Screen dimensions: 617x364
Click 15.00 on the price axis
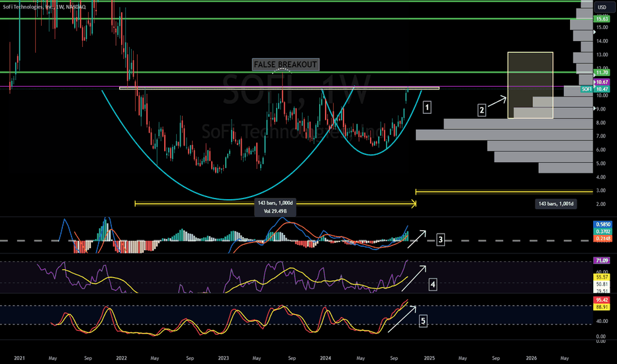click(x=602, y=28)
